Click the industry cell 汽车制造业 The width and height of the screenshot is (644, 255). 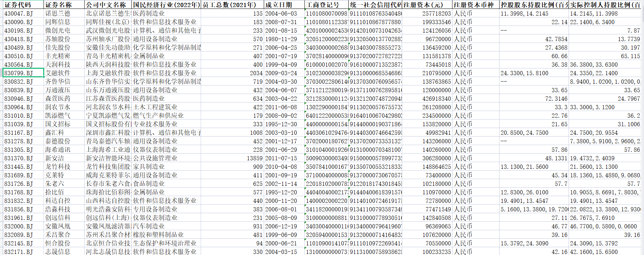click(x=166, y=226)
